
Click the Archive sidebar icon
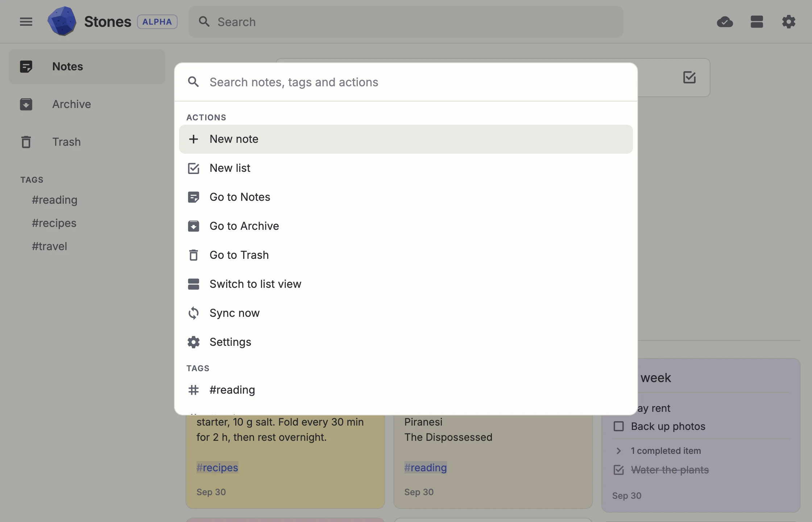coord(26,104)
